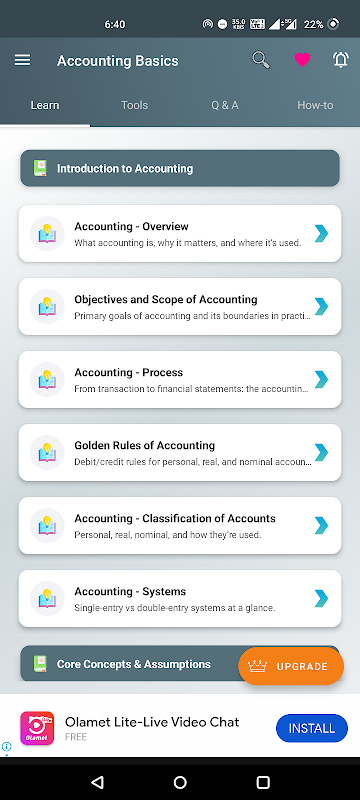
Task: Tap the Olamet app ad icon
Action: [x=37, y=728]
